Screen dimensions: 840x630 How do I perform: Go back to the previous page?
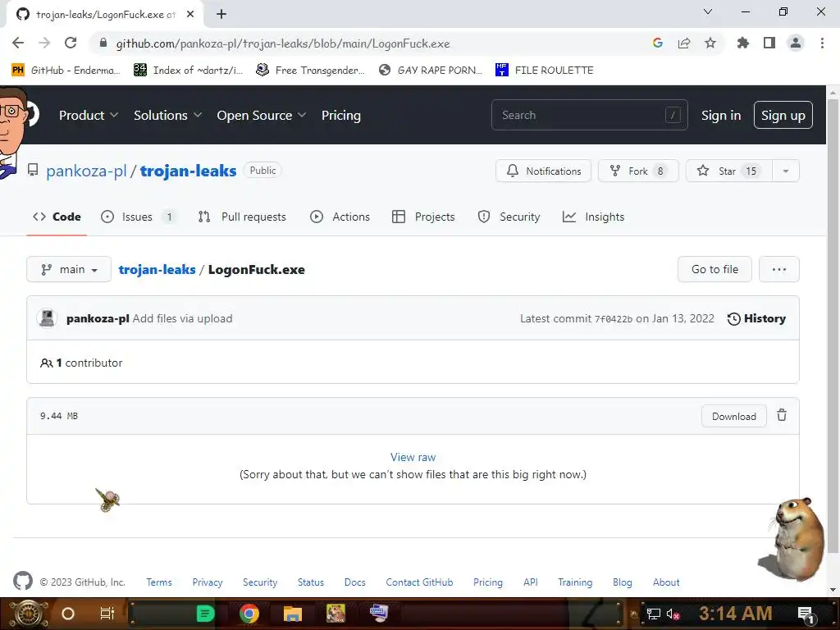point(18,43)
